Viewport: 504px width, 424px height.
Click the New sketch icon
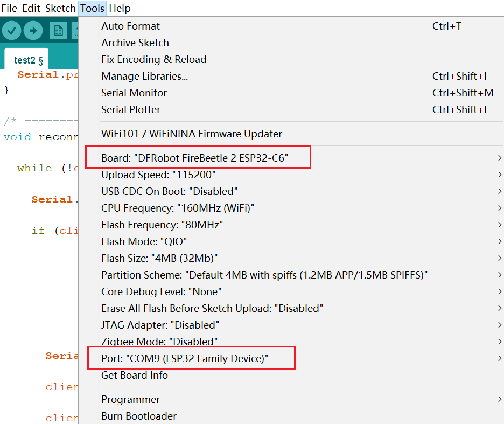point(58,31)
